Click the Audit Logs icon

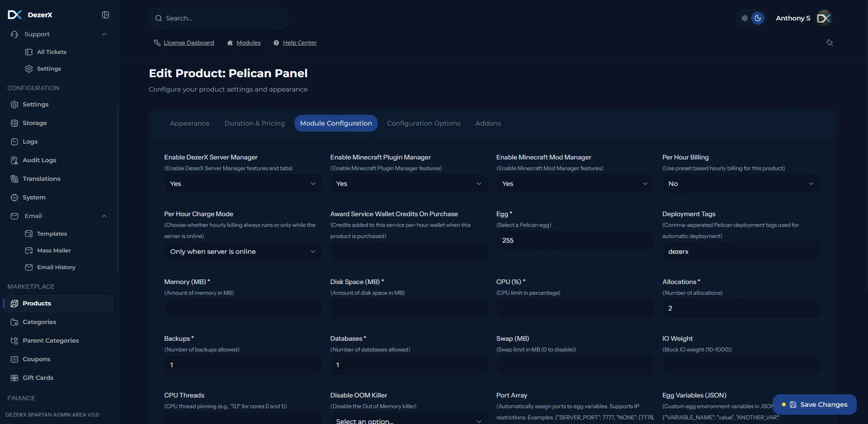click(x=14, y=160)
